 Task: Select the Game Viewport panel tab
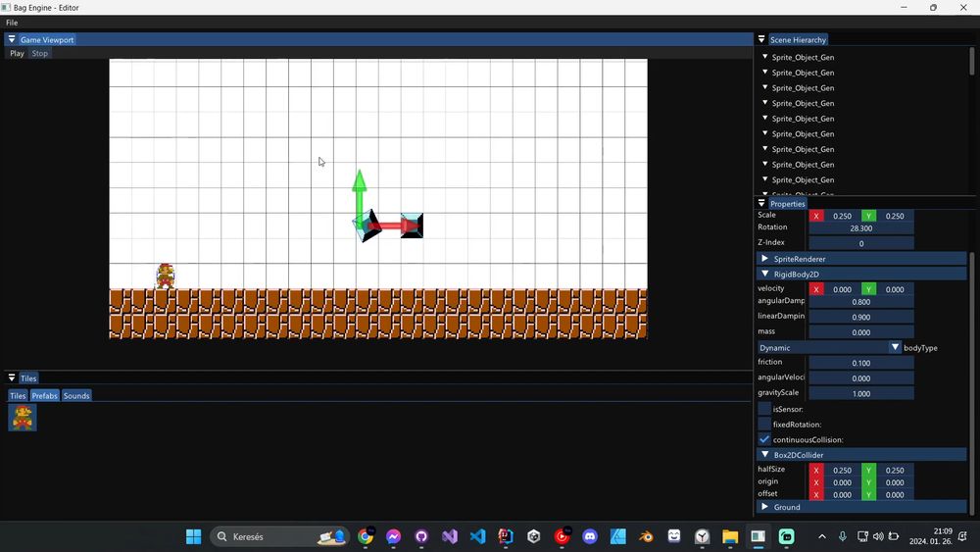(x=47, y=39)
